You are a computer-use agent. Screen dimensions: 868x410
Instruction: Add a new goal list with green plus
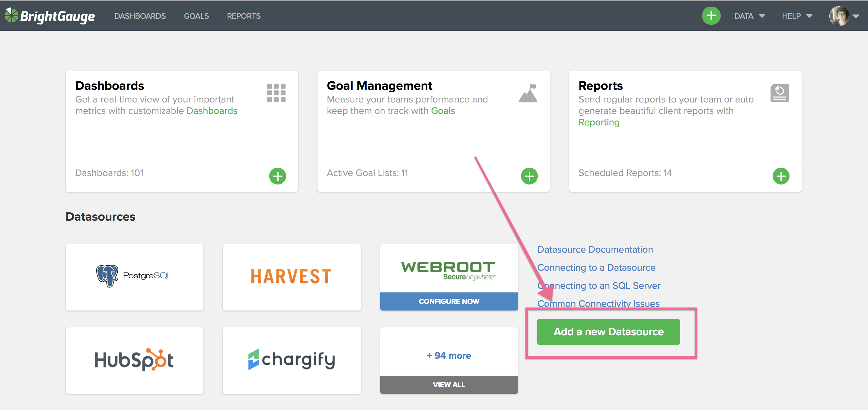(529, 176)
